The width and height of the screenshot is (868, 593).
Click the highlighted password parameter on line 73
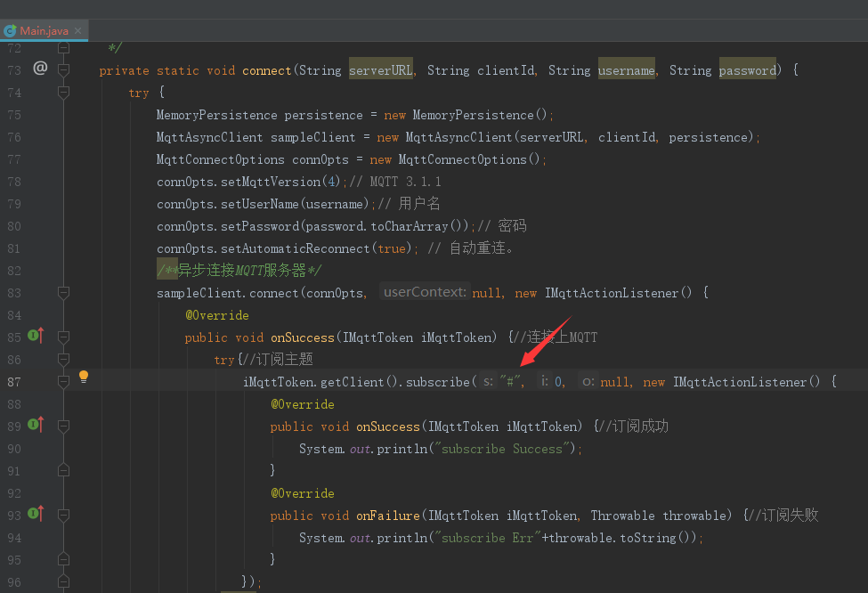coord(747,70)
